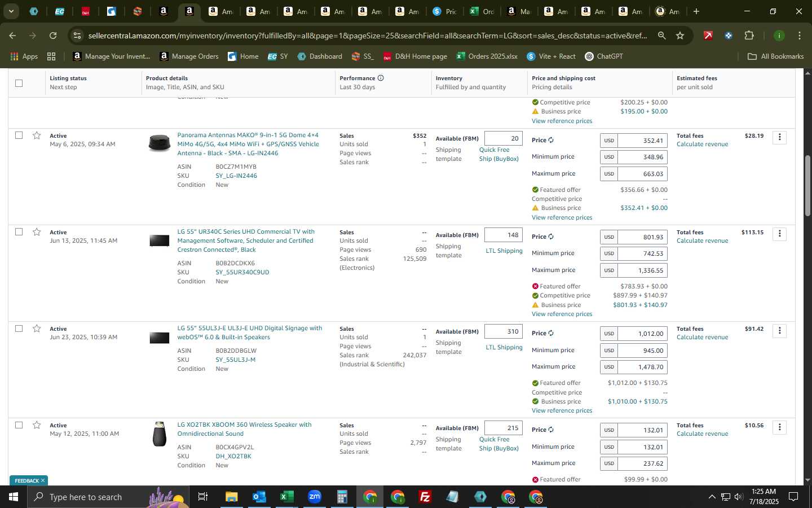The image size is (812, 508).
Task: Open green Chrome profile avatar
Action: pyautogui.click(x=779, y=36)
